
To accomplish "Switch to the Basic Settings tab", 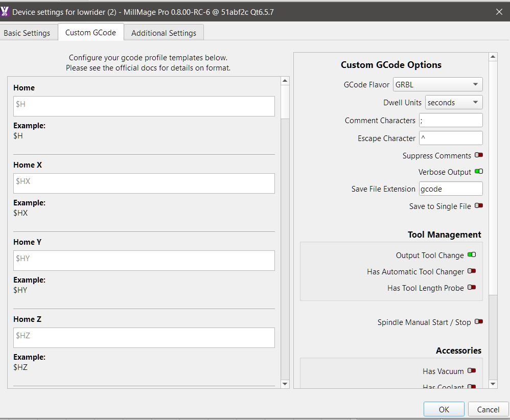I will (x=27, y=33).
